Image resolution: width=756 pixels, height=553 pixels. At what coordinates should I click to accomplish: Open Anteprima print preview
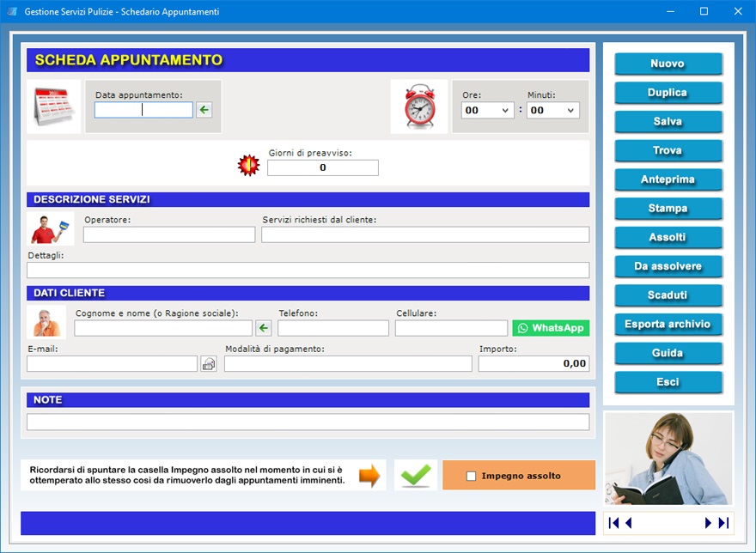(668, 179)
